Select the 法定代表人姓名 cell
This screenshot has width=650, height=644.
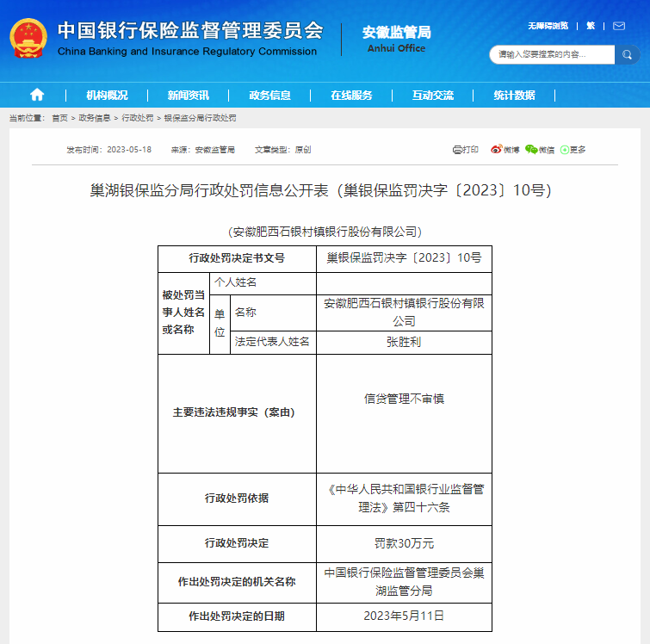coord(273,342)
